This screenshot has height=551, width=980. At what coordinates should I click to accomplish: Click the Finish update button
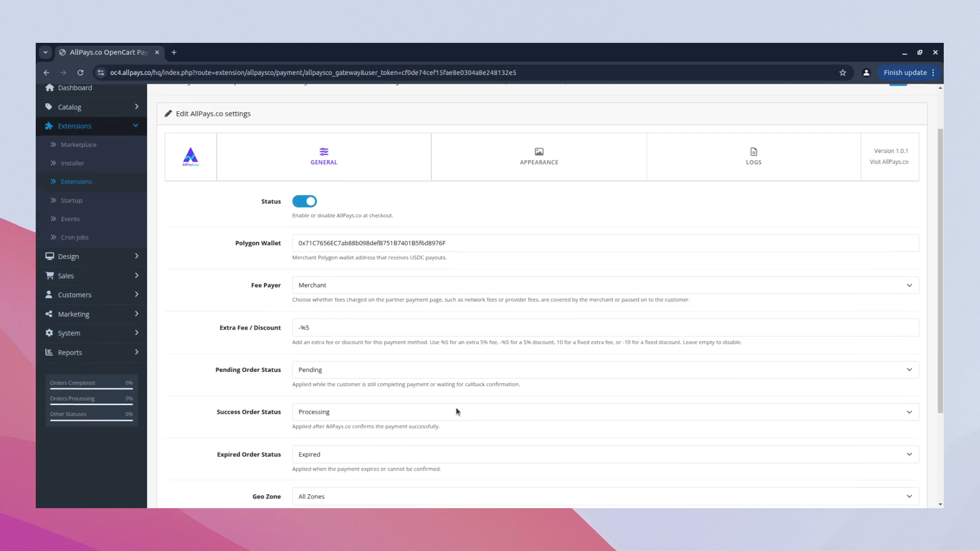coord(910,72)
